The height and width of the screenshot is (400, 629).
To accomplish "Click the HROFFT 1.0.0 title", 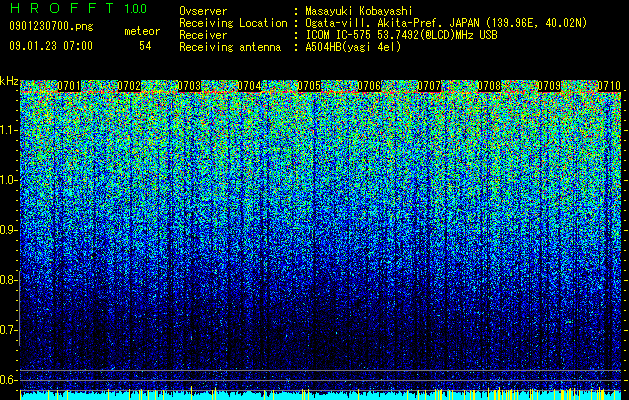I will [79, 8].
